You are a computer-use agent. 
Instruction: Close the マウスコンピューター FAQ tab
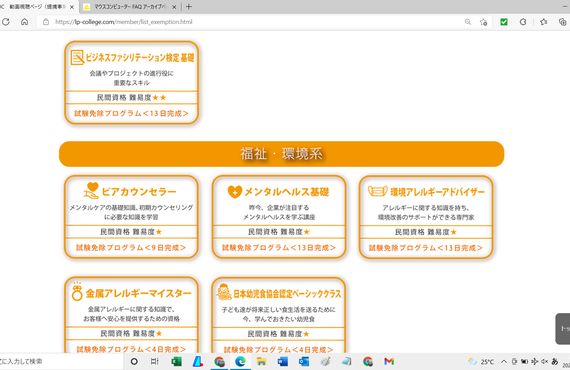pyautogui.click(x=174, y=7)
